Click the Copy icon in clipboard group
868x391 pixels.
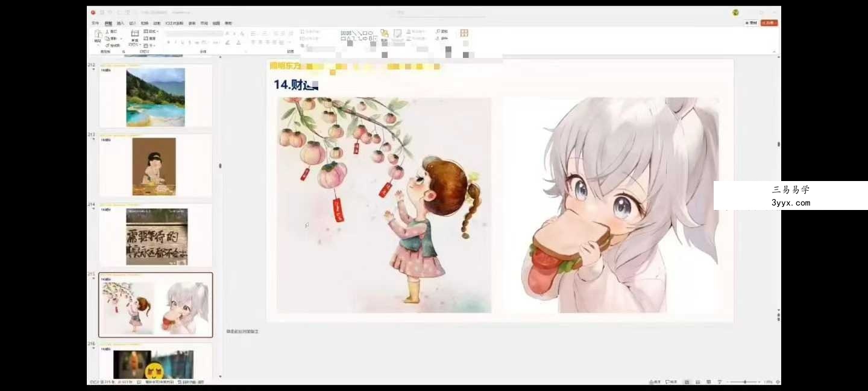[107, 39]
